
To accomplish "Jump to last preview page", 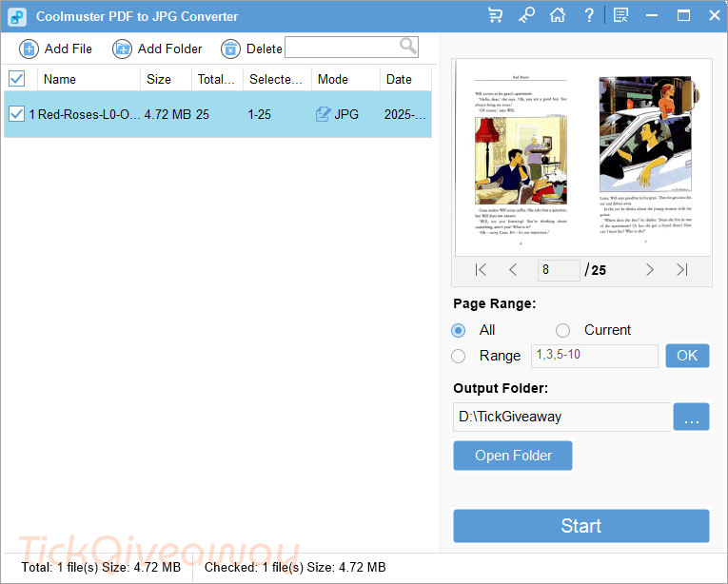I will point(682,270).
